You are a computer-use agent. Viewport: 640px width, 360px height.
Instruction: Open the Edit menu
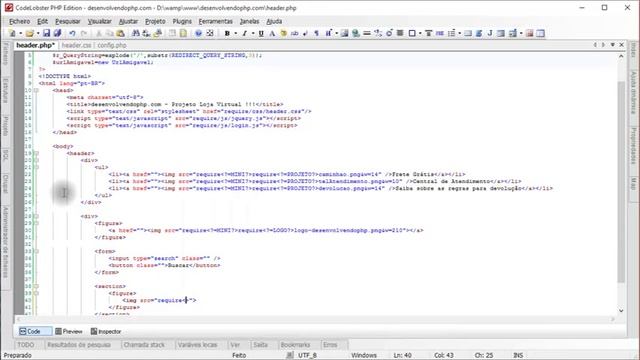click(42, 21)
